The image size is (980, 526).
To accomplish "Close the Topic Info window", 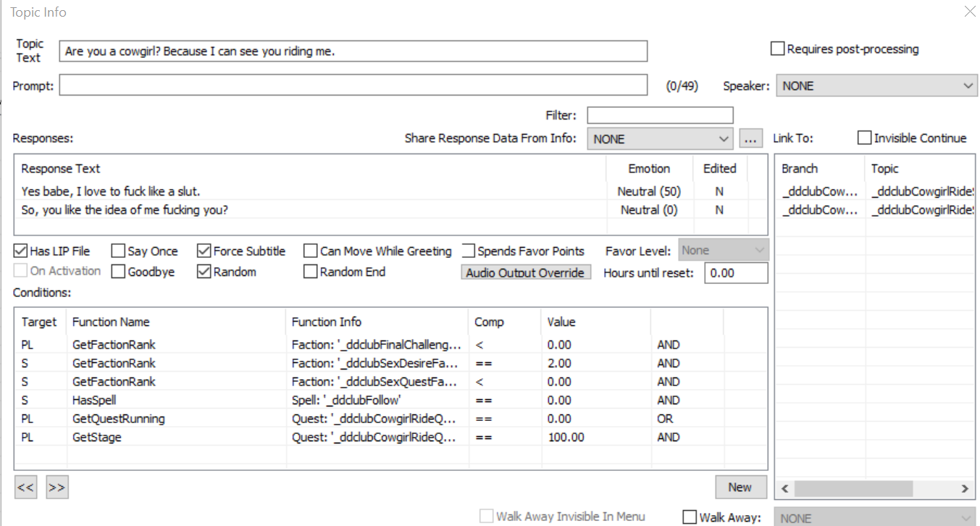I will click(x=969, y=12).
